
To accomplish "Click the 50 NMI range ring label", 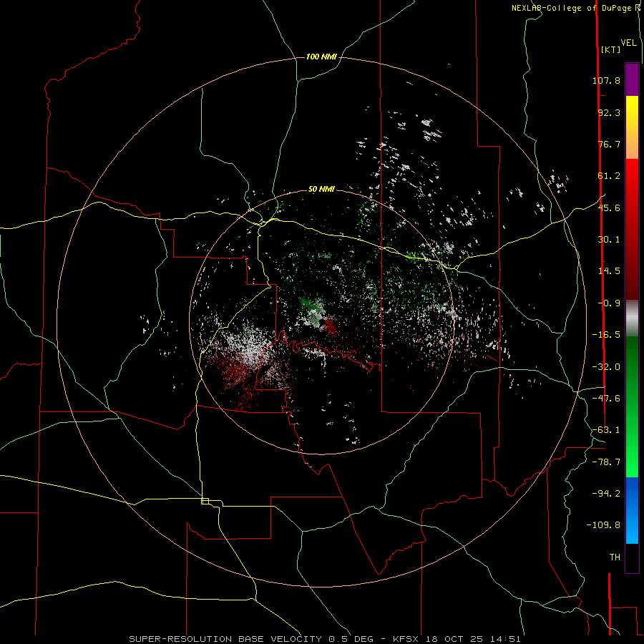I will pos(321,190).
